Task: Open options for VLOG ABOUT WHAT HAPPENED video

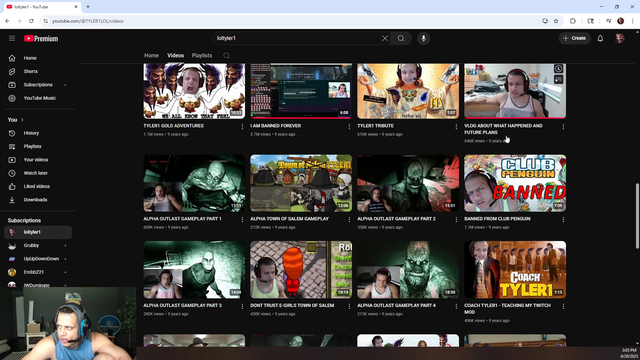Action: coord(563,127)
